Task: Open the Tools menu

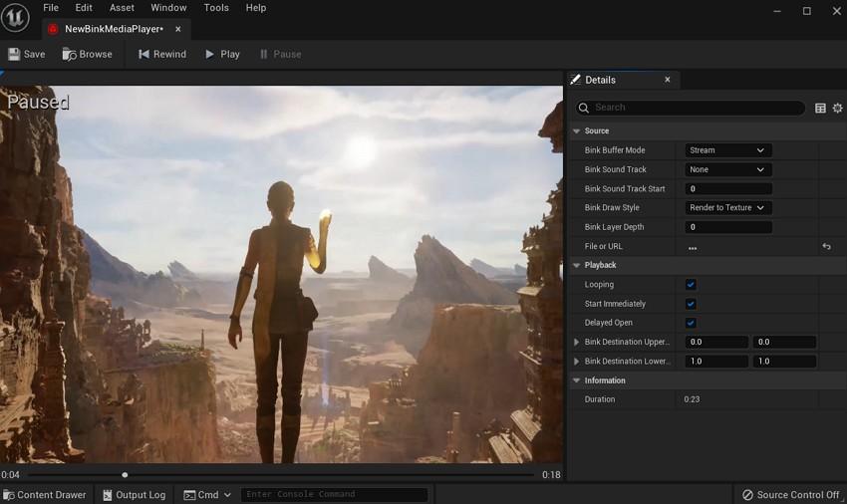Action: click(216, 8)
